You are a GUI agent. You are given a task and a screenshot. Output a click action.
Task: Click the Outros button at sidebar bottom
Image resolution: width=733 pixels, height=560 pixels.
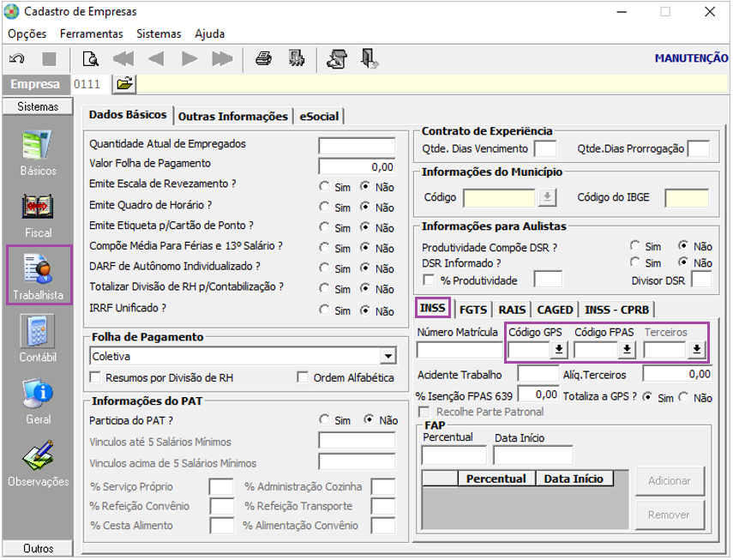pyautogui.click(x=38, y=549)
